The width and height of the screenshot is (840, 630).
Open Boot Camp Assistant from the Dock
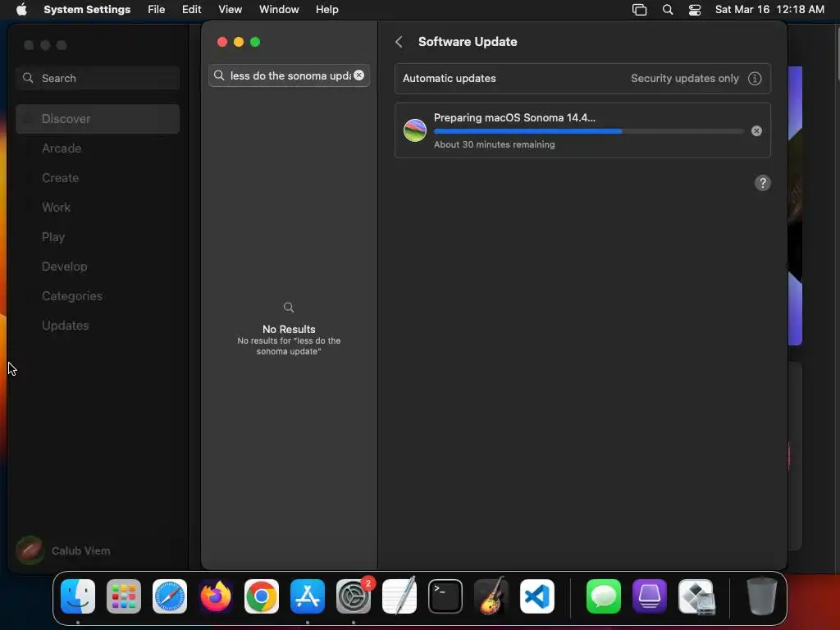tap(696, 596)
